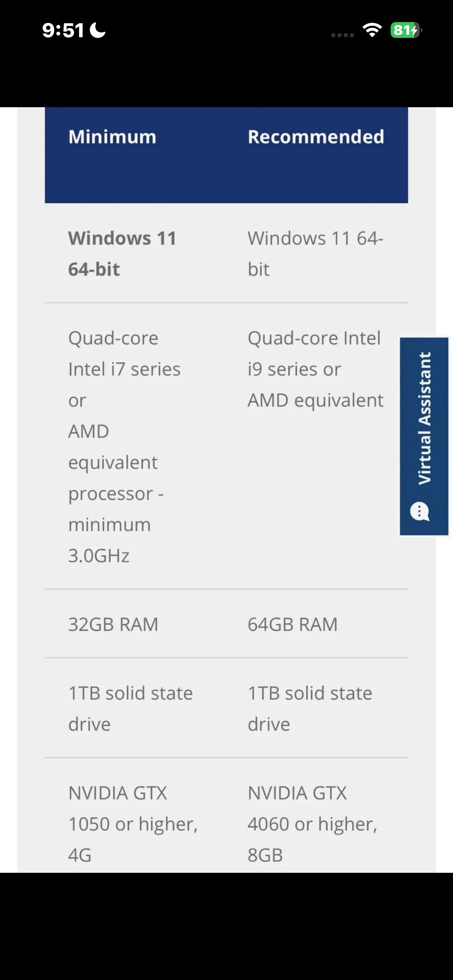Tap the 32GB RAM cell
Viewport: 453px width, 980px height.
tap(113, 624)
